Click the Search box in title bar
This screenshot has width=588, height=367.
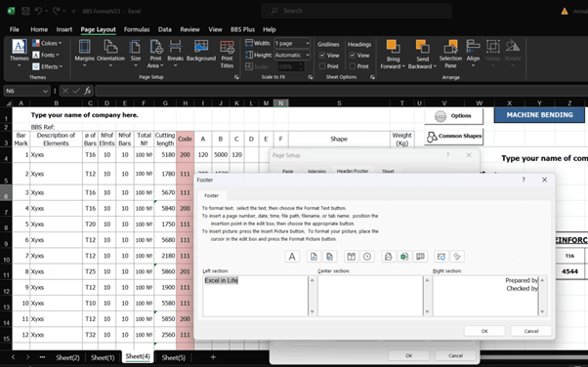pyautogui.click(x=357, y=11)
